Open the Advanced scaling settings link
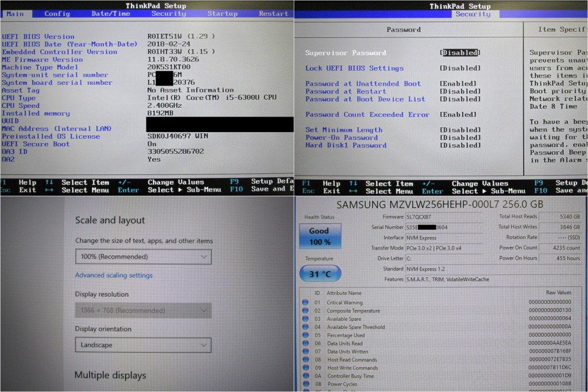This screenshot has width=588, height=392. pyautogui.click(x=114, y=275)
